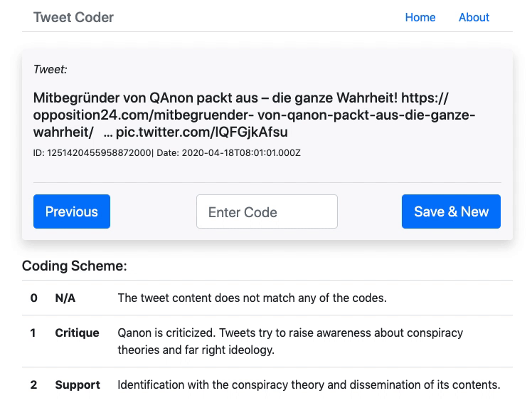This screenshot has height=413, width=532.
Task: Click the Tweet Coder brand title
Action: (73, 17)
